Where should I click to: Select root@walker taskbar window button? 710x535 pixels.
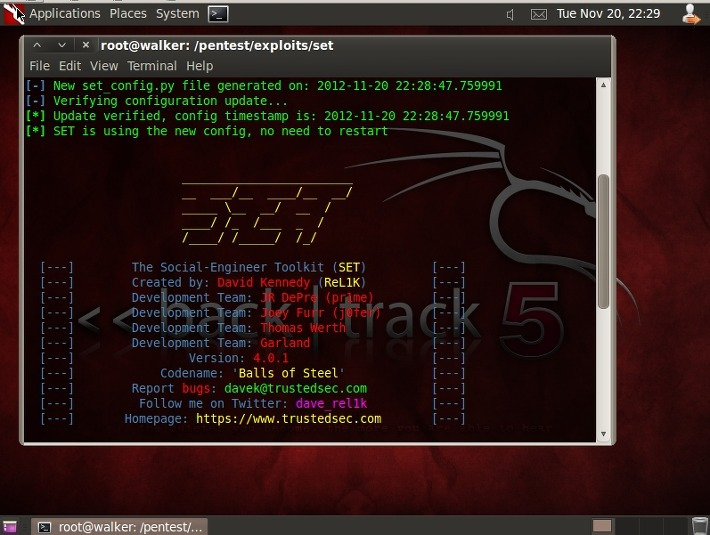[x=120, y=527]
